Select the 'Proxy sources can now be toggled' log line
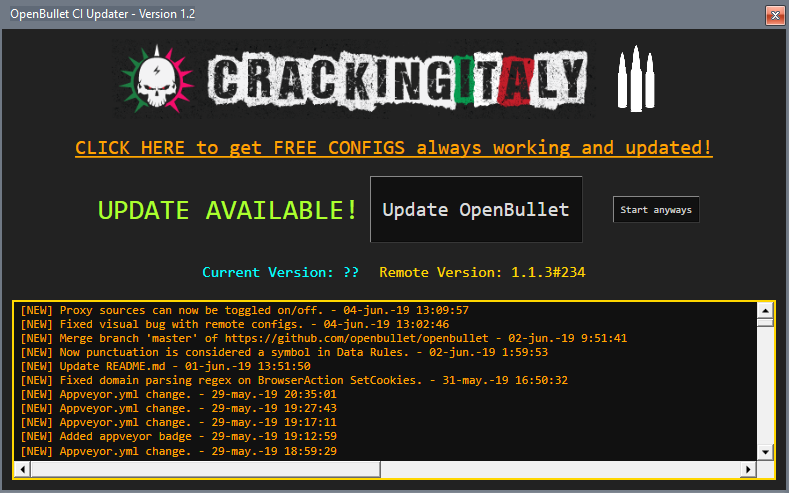The height and width of the screenshot is (493, 789). tap(245, 310)
